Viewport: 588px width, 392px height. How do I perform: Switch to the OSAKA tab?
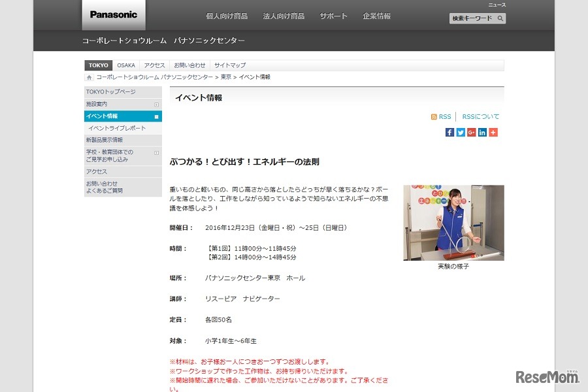pos(125,65)
